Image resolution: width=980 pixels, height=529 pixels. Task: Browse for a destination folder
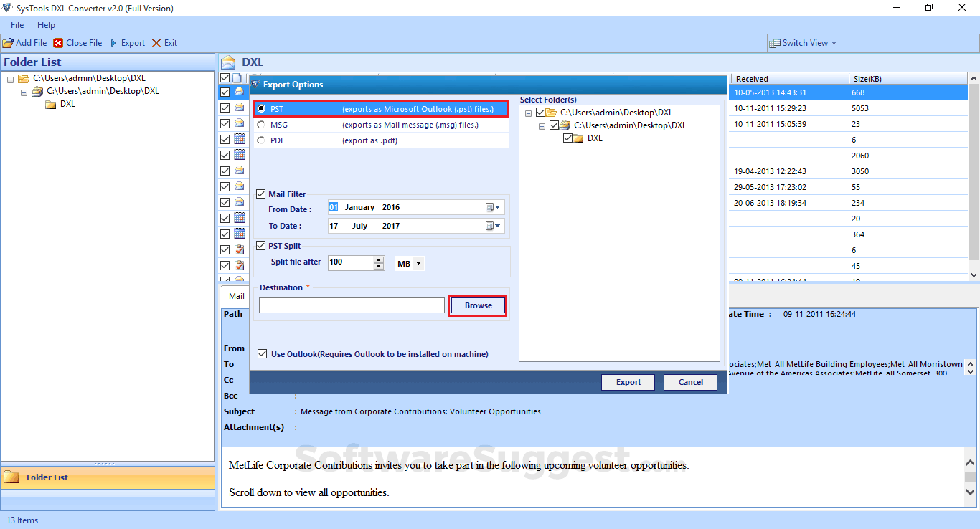tap(477, 305)
